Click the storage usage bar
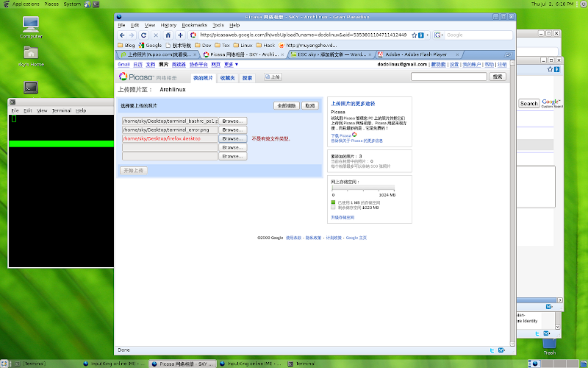The height and width of the screenshot is (368, 588). (363, 188)
